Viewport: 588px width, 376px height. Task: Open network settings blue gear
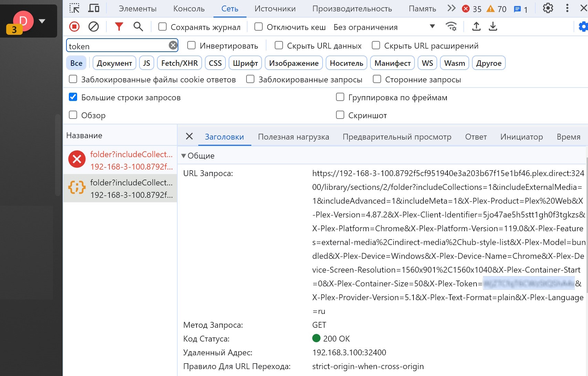click(583, 27)
